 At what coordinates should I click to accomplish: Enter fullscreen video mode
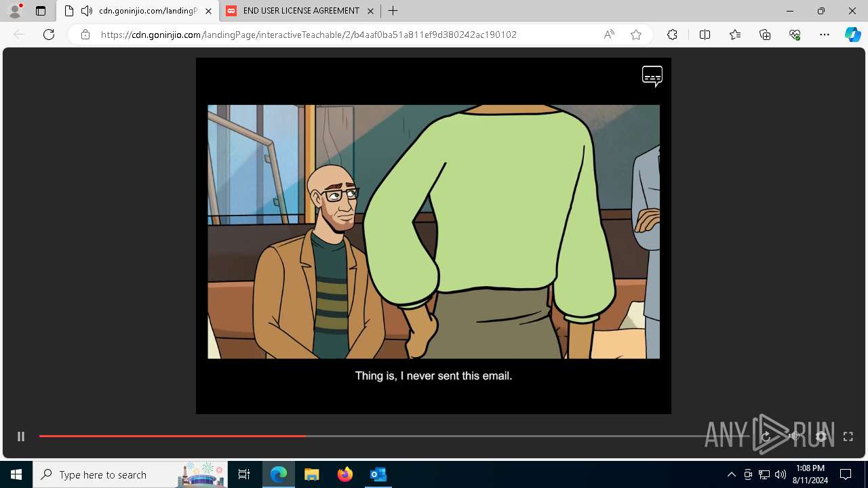[848, 436]
